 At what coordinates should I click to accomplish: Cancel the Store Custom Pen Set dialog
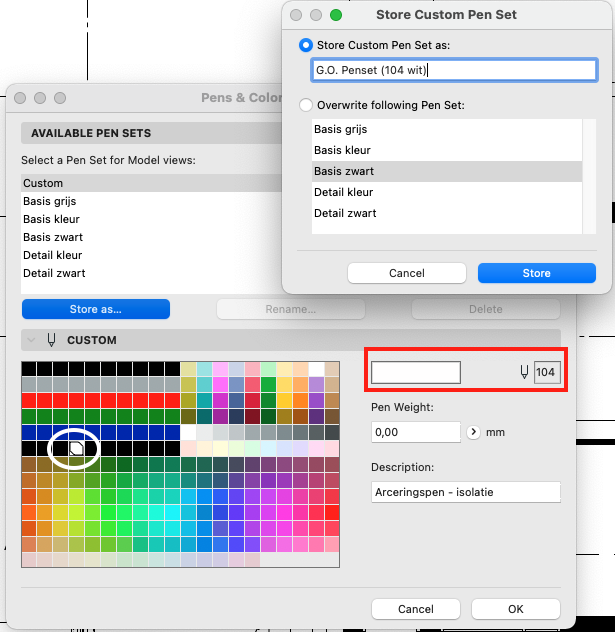point(407,273)
